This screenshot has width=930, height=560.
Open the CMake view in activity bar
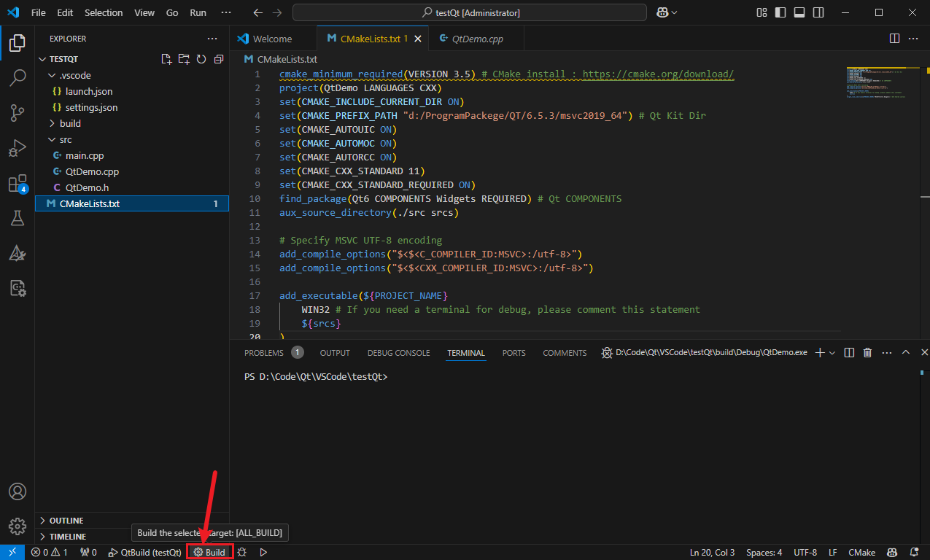[18, 253]
